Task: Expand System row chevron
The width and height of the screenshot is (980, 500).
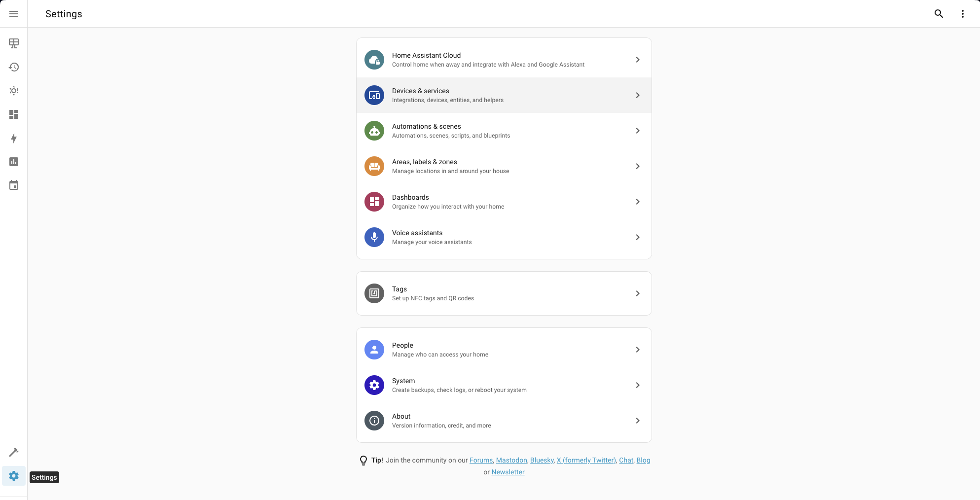Action: 638,385
